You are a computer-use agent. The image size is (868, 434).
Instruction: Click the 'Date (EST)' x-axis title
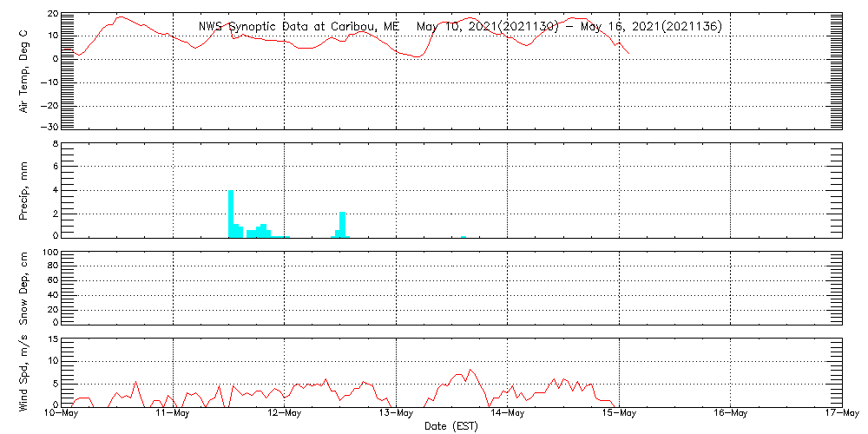[451, 426]
